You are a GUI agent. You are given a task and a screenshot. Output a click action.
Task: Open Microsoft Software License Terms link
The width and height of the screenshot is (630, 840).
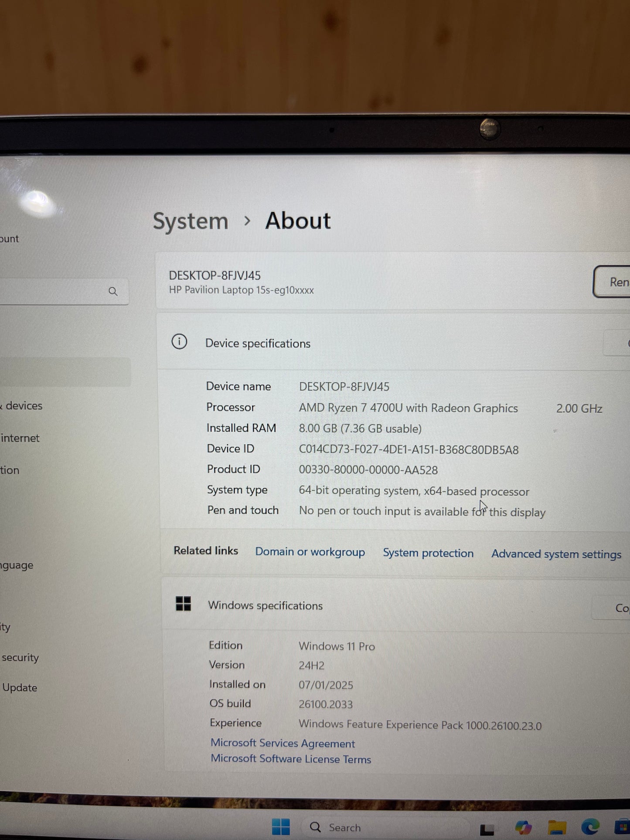click(x=291, y=759)
